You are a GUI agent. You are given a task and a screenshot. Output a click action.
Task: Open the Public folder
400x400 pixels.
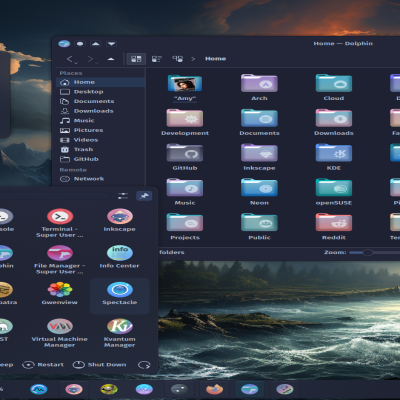pos(259,227)
